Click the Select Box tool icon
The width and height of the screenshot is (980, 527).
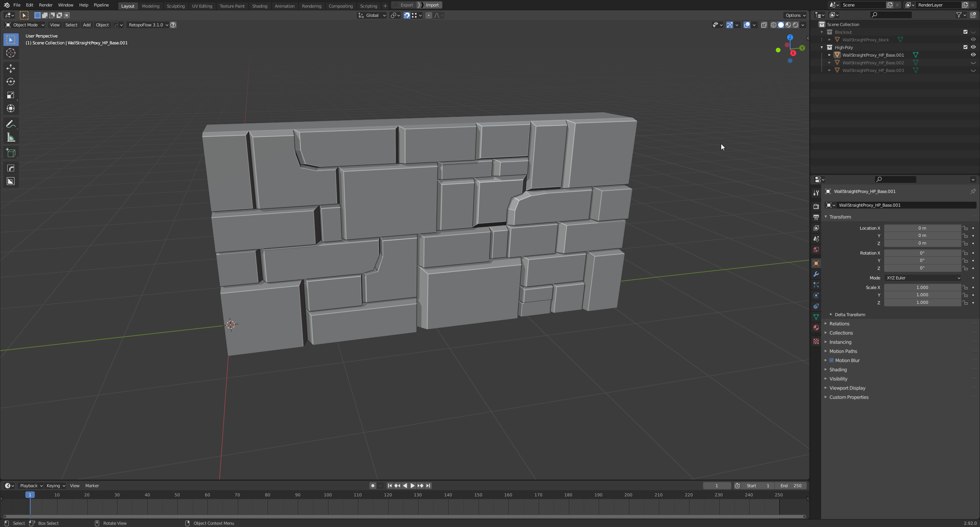[x=11, y=40]
